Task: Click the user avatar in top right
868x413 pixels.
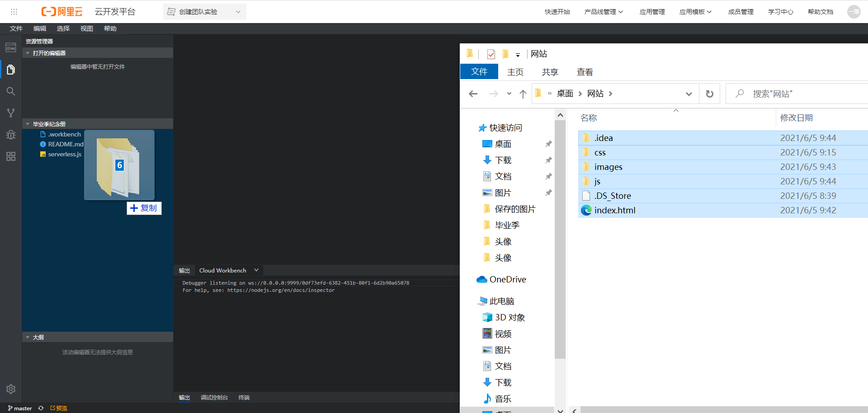Action: click(x=854, y=12)
